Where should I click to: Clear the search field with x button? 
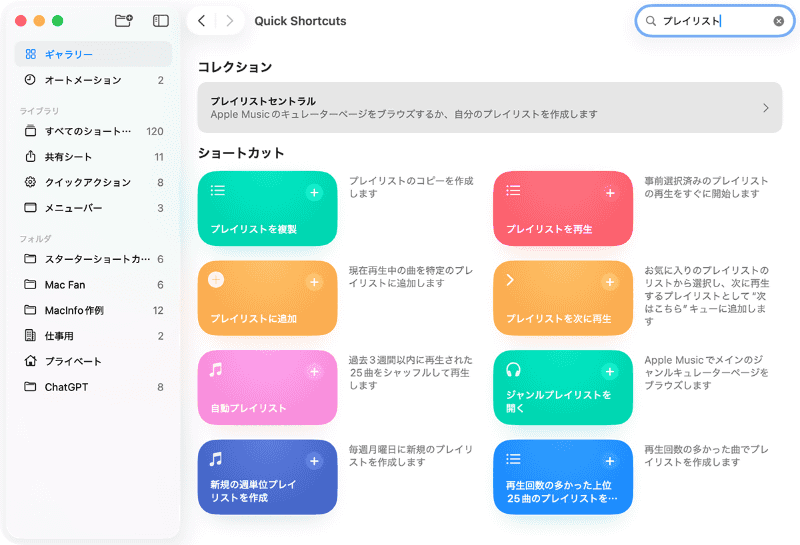779,21
